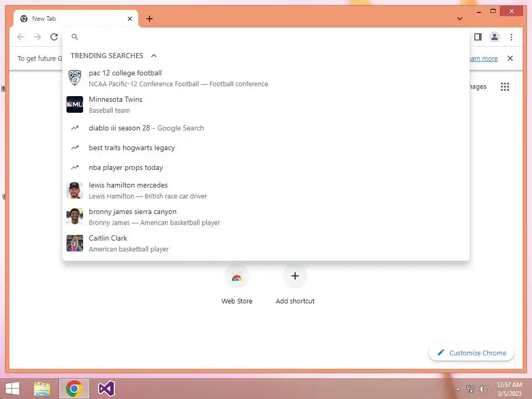The height and width of the screenshot is (399, 532).
Task: Open the profile avatar button
Action: 495,37
